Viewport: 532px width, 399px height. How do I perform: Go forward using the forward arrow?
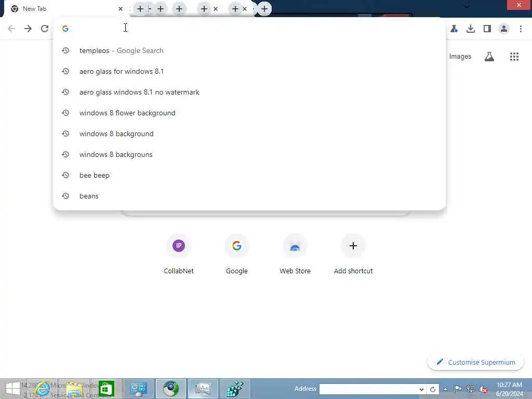point(28,29)
